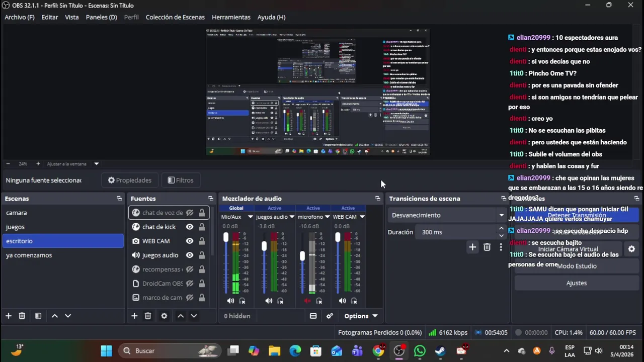The height and width of the screenshot is (362, 644).
Task: Click the microfono volume fader handle
Action: [x=302, y=256]
